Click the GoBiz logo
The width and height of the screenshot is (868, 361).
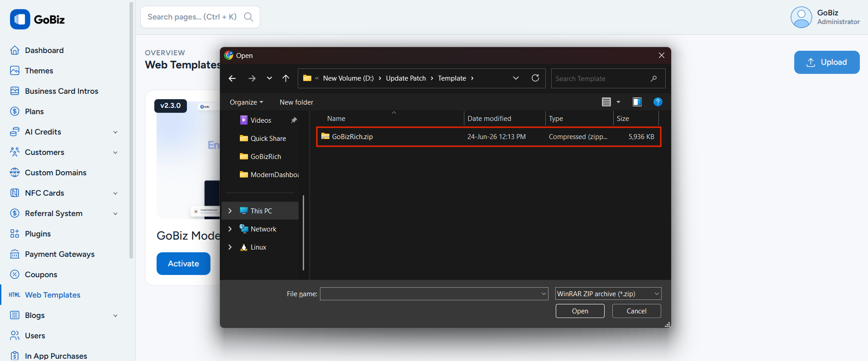[37, 19]
